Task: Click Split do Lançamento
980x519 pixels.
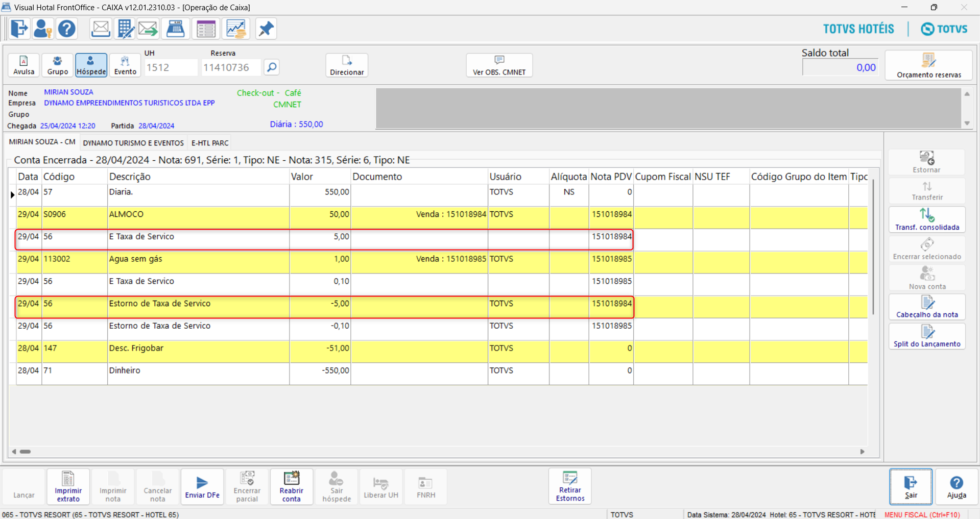Action: tap(927, 336)
